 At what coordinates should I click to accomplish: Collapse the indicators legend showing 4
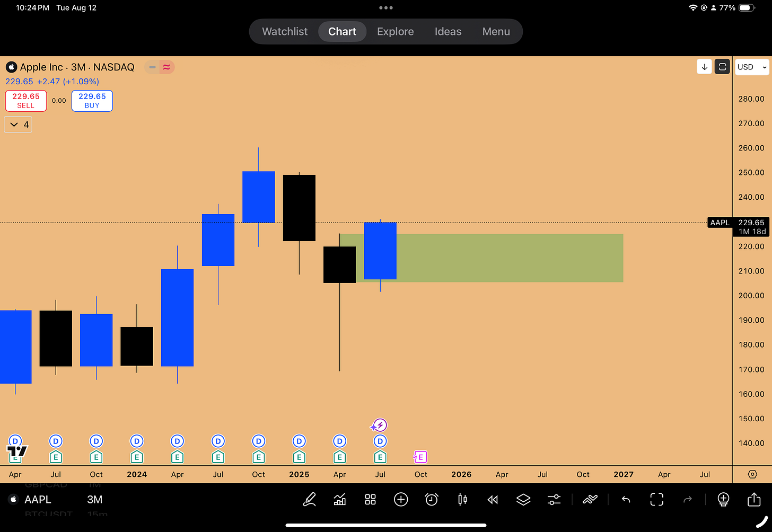(18, 125)
